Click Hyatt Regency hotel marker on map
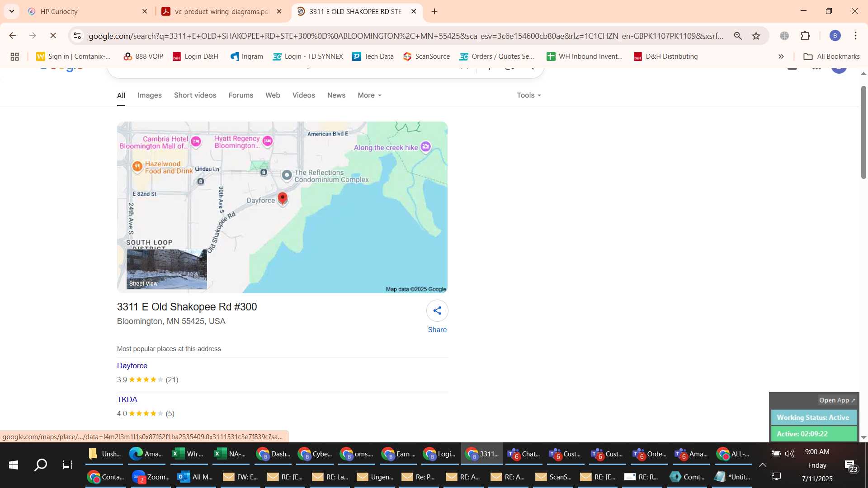 267,141
